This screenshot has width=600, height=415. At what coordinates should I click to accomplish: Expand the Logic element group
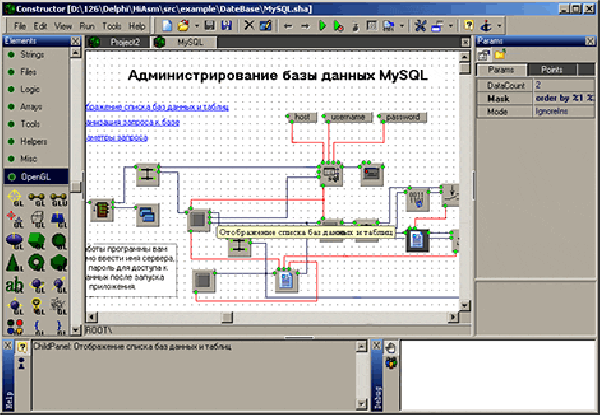point(30,89)
